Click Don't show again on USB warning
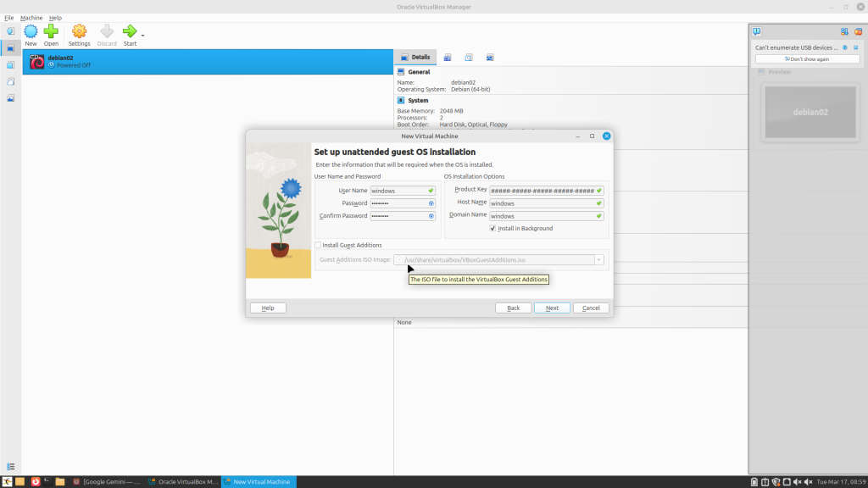The image size is (868, 488). tap(806, 59)
